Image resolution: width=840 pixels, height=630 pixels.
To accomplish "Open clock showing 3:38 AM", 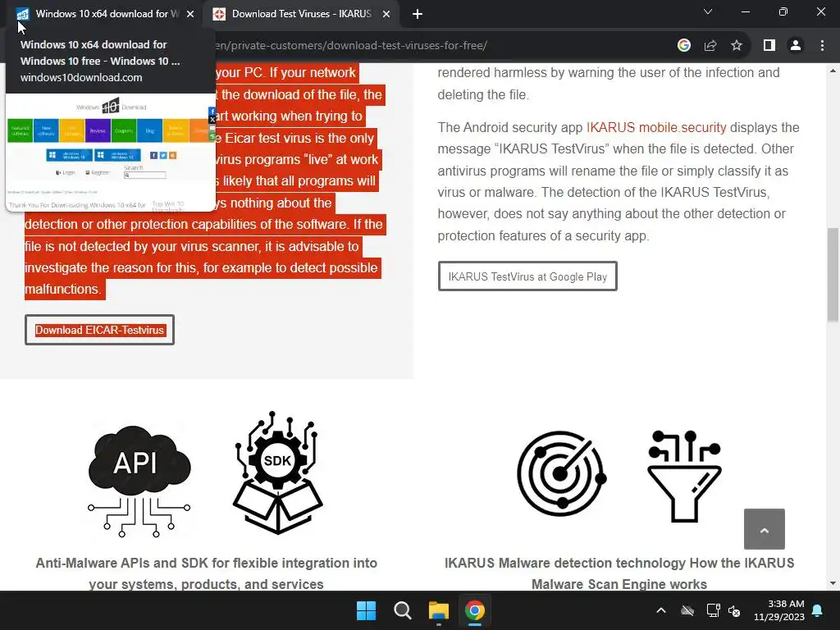I will pyautogui.click(x=779, y=610).
